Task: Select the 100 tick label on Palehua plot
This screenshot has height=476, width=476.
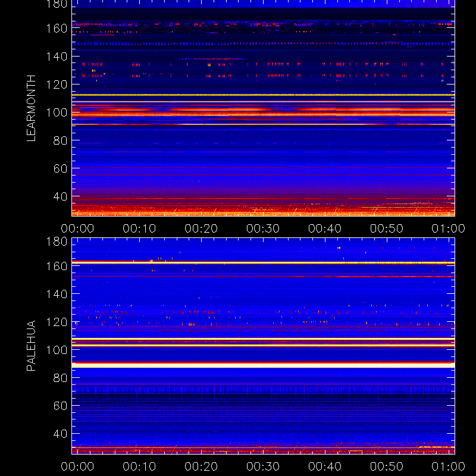Action: (x=57, y=350)
